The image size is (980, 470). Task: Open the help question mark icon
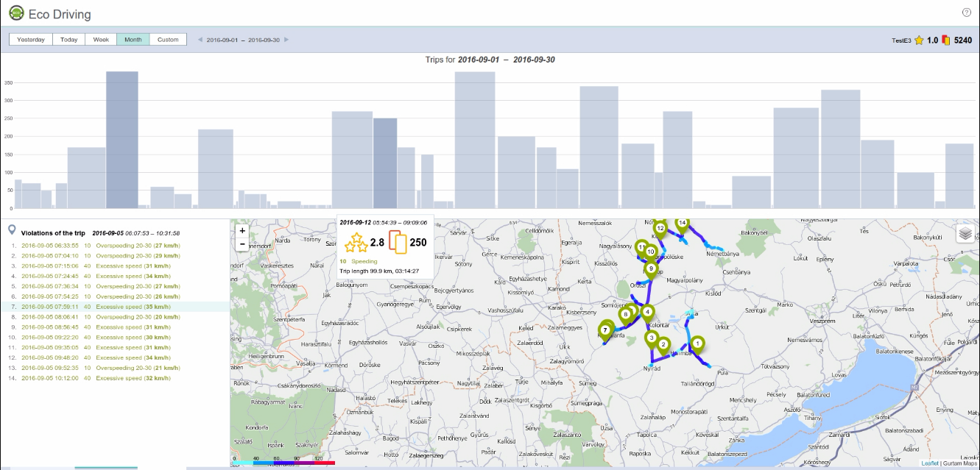pos(966,13)
